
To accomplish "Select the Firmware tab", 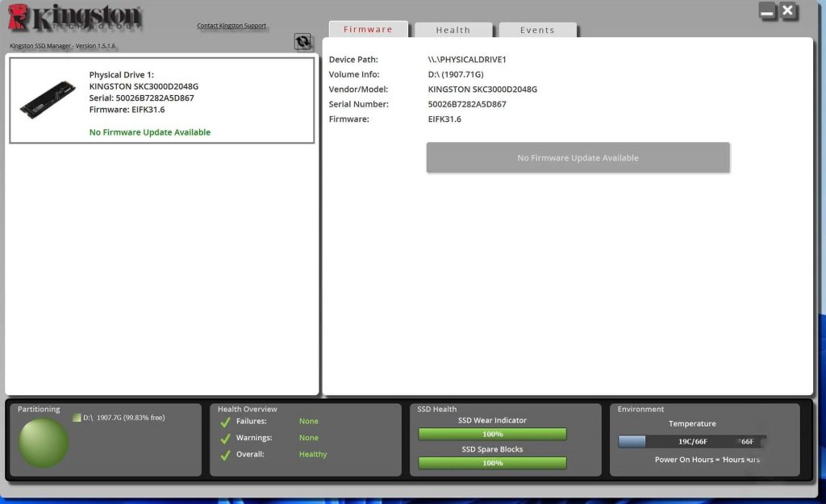I will (x=368, y=30).
